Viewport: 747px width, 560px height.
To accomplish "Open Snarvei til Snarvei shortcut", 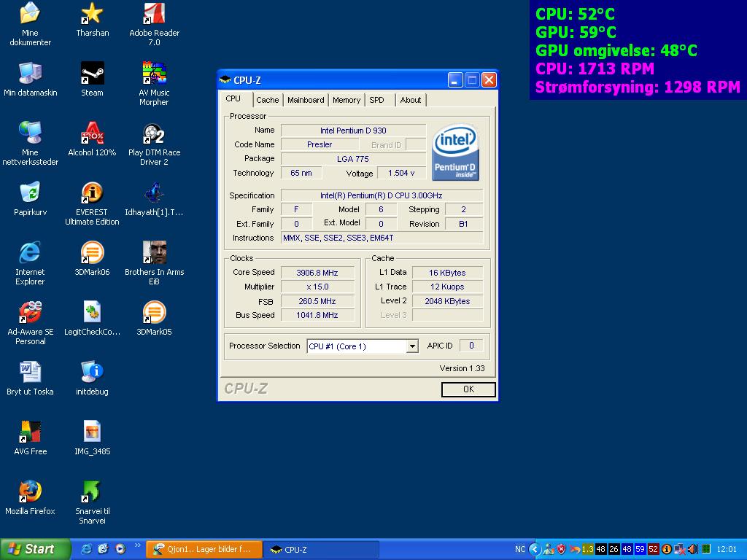I will click(x=92, y=492).
